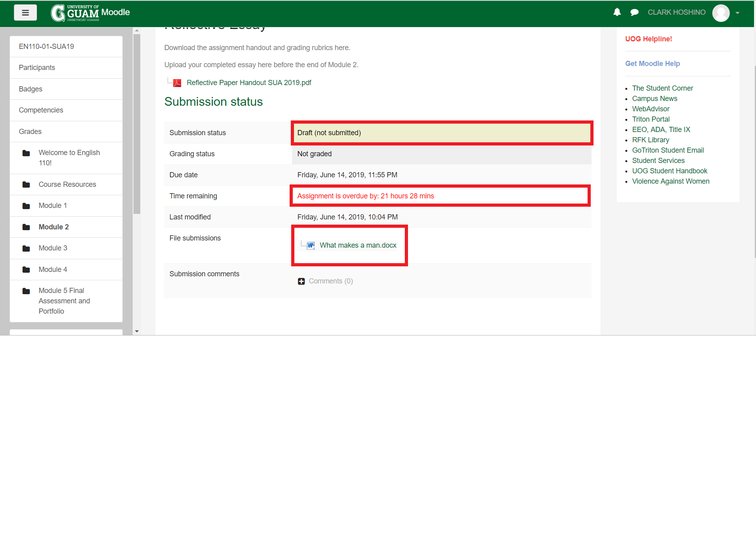Click the Submission status heading
The height and width of the screenshot is (547, 756).
(x=213, y=102)
